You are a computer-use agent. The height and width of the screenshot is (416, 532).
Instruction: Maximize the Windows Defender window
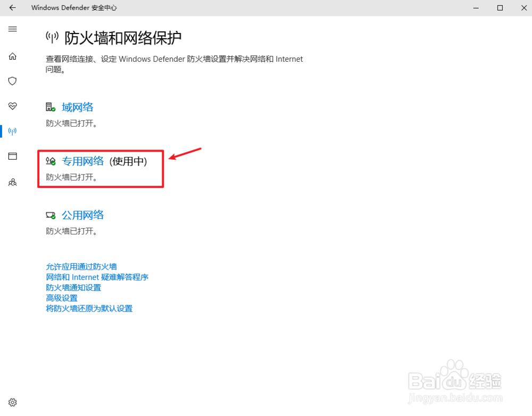coord(500,8)
